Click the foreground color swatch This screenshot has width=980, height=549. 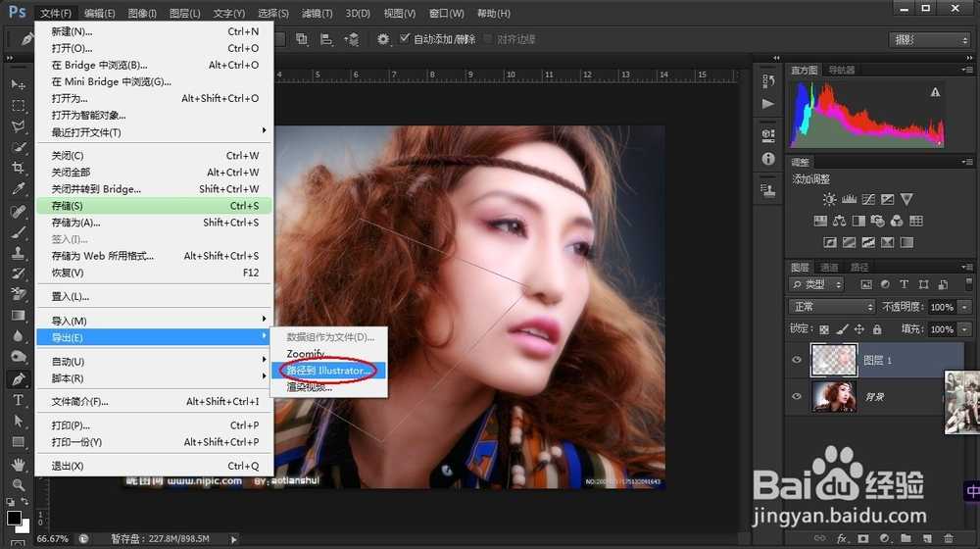click(14, 517)
